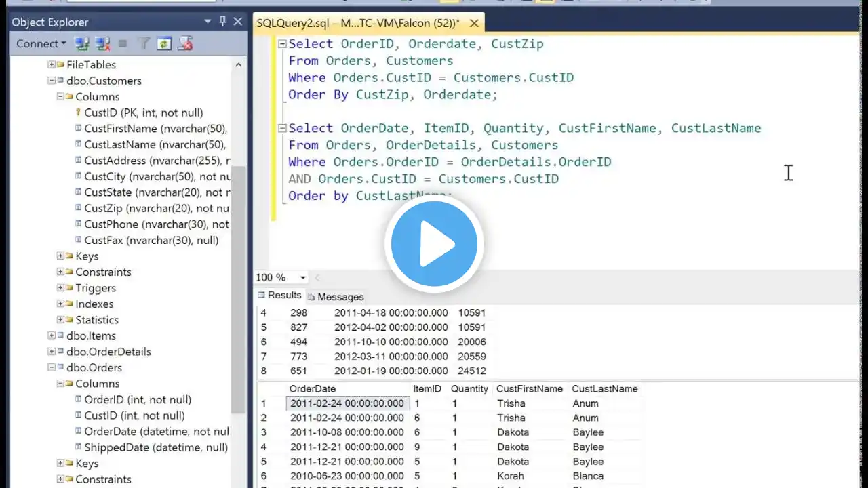
Task: Click the Connect Object Explorer icon
Action: click(x=82, y=44)
